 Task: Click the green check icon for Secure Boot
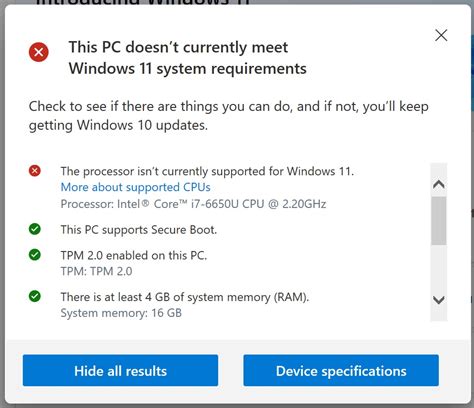pos(35,229)
